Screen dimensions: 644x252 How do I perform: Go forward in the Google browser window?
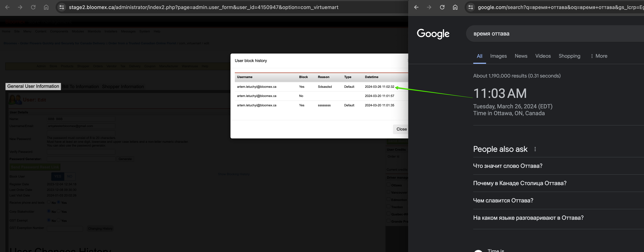pyautogui.click(x=429, y=7)
